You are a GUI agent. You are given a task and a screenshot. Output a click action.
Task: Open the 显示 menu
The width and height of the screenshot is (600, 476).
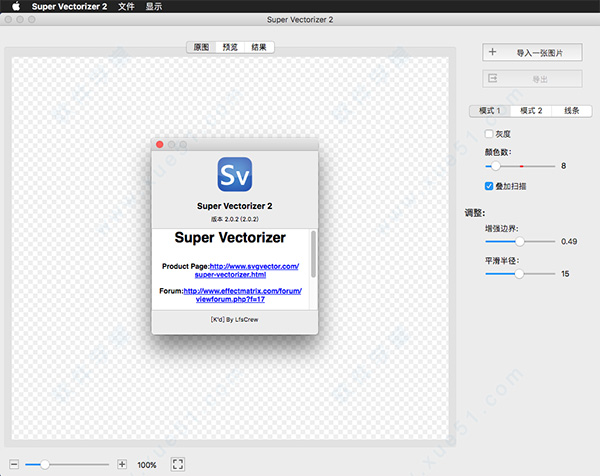[154, 7]
